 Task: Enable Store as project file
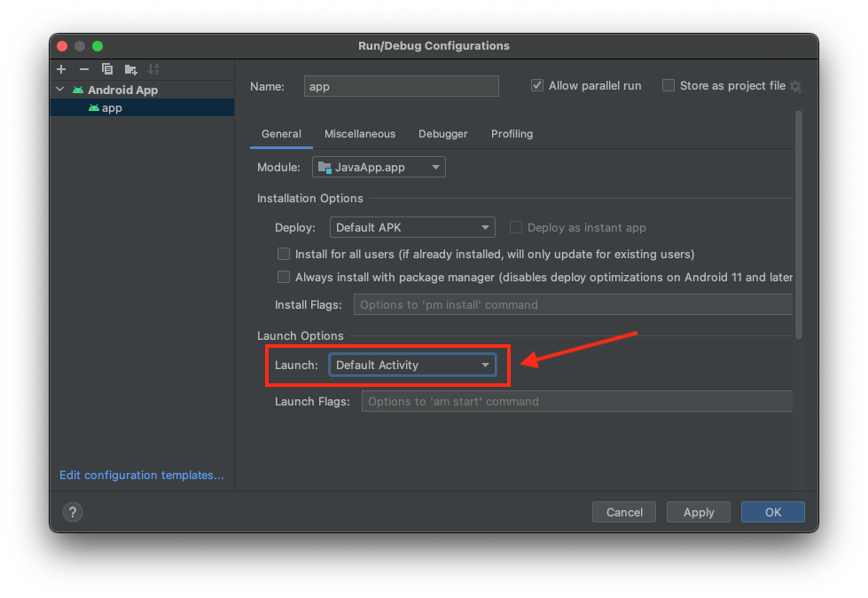669,85
